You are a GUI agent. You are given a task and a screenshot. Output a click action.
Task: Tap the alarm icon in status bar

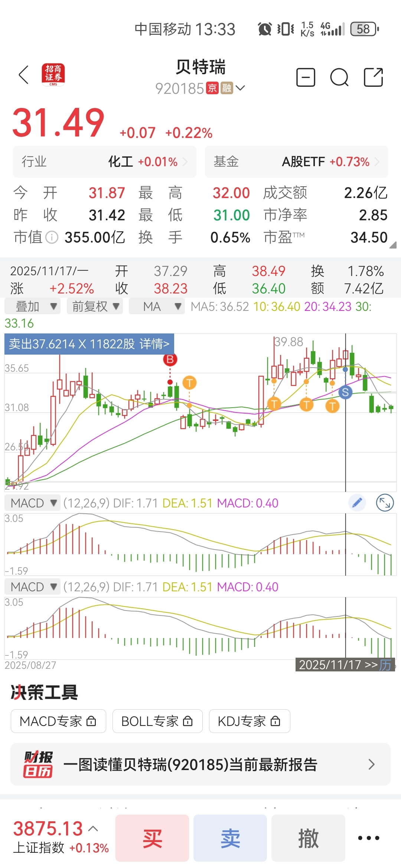(265, 29)
